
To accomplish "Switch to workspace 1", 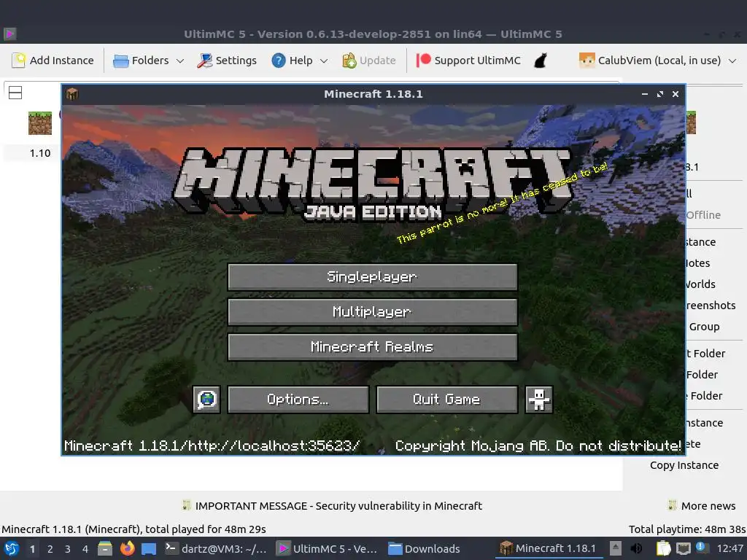I will (32, 549).
